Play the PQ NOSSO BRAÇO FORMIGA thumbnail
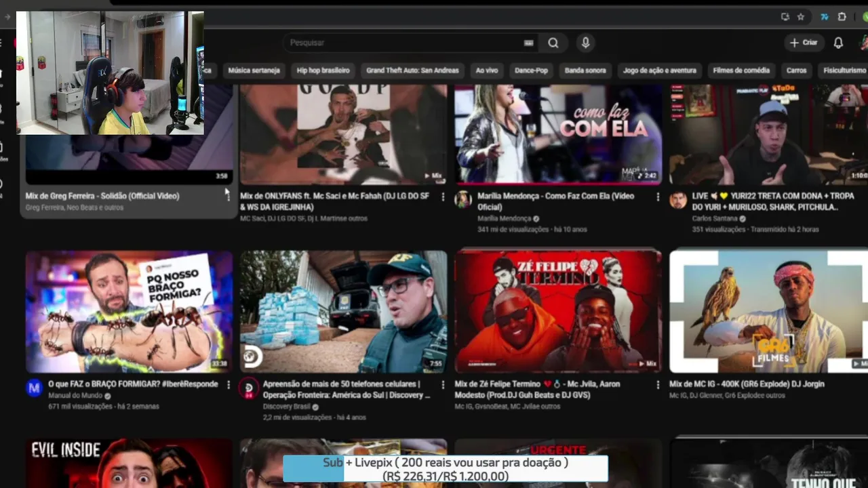The width and height of the screenshot is (868, 488). 129,312
